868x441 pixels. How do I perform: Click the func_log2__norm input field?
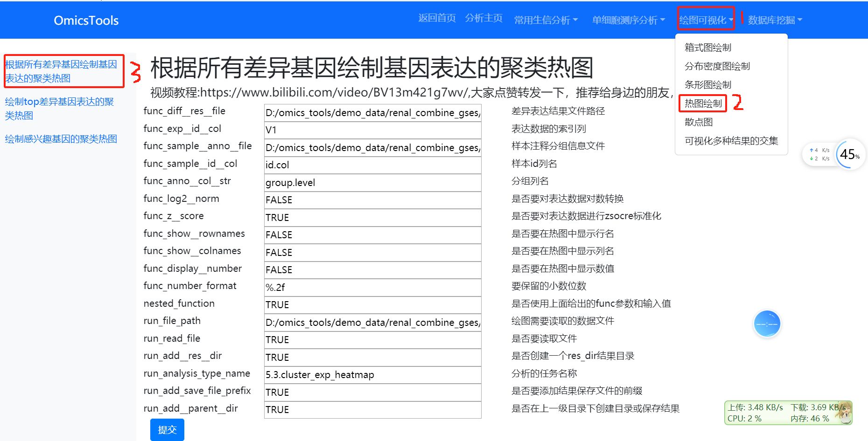point(372,200)
